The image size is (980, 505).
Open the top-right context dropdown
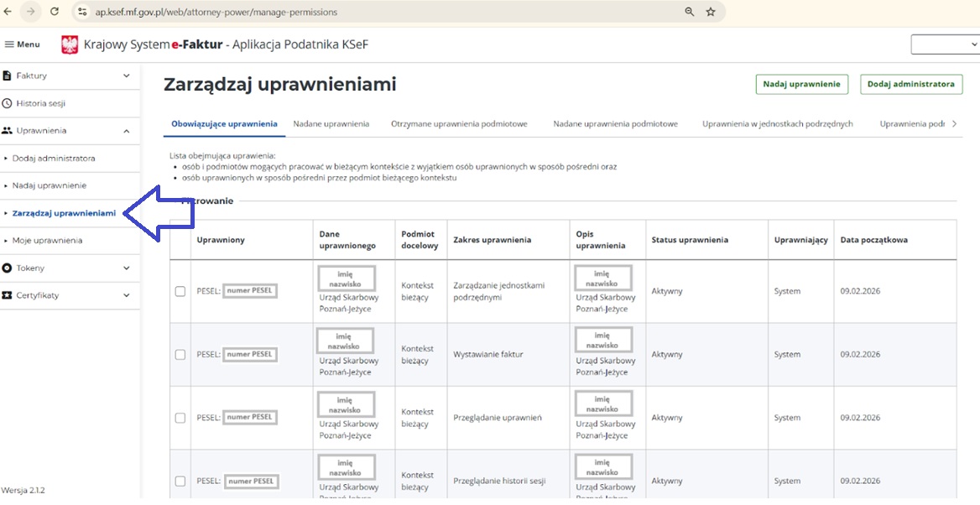(945, 44)
